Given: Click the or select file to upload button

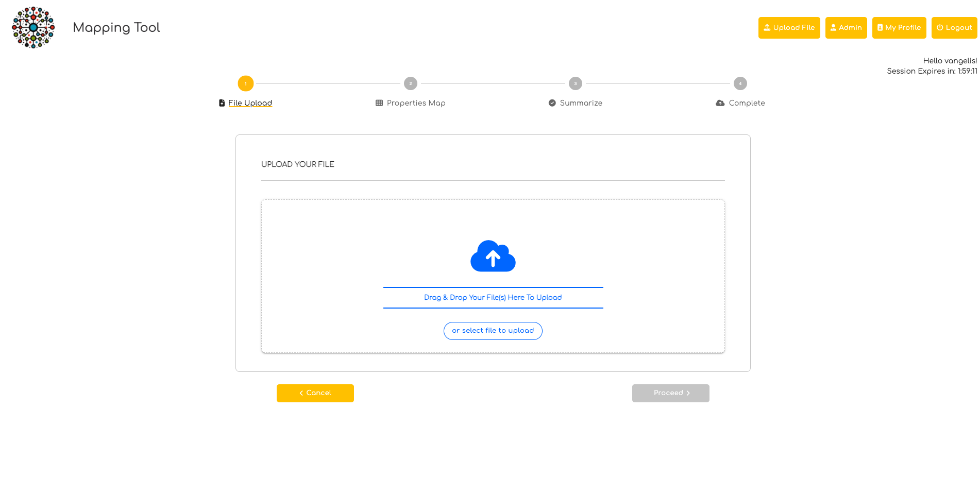Looking at the screenshot, I should pos(493,330).
